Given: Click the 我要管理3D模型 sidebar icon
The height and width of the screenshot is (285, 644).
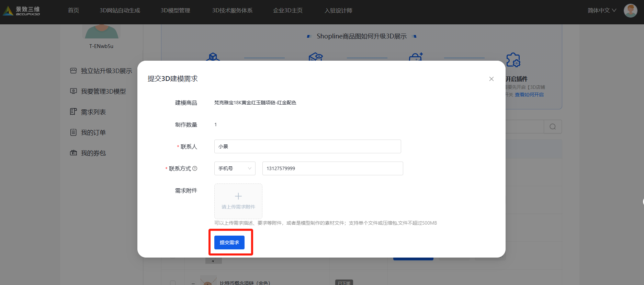Looking at the screenshot, I should pyautogui.click(x=74, y=91).
